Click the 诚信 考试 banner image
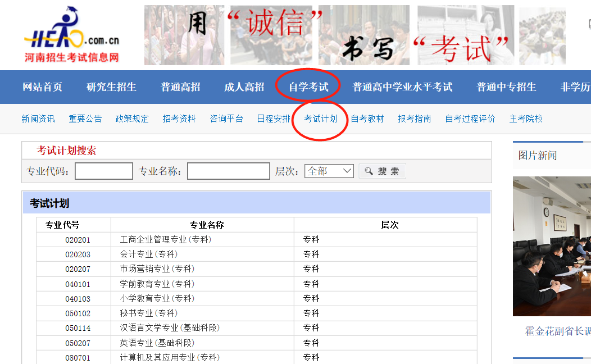Image resolution: width=591 pixels, height=364 pixels. (x=355, y=35)
